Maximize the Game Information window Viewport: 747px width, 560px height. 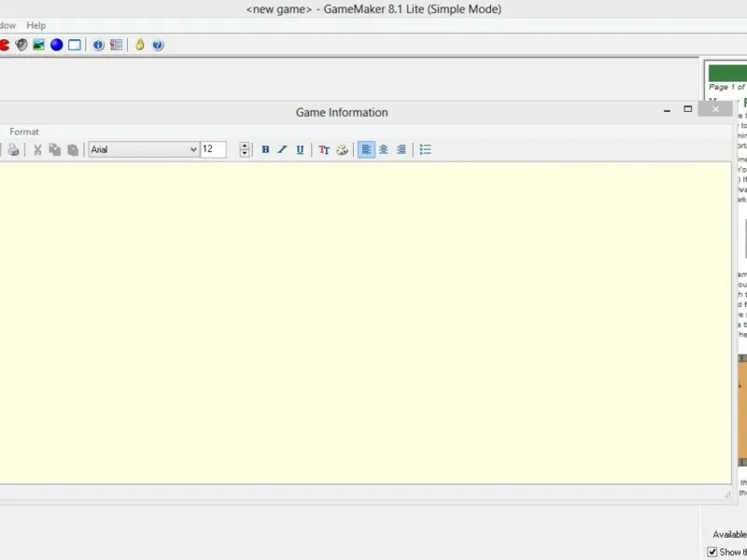pos(687,109)
